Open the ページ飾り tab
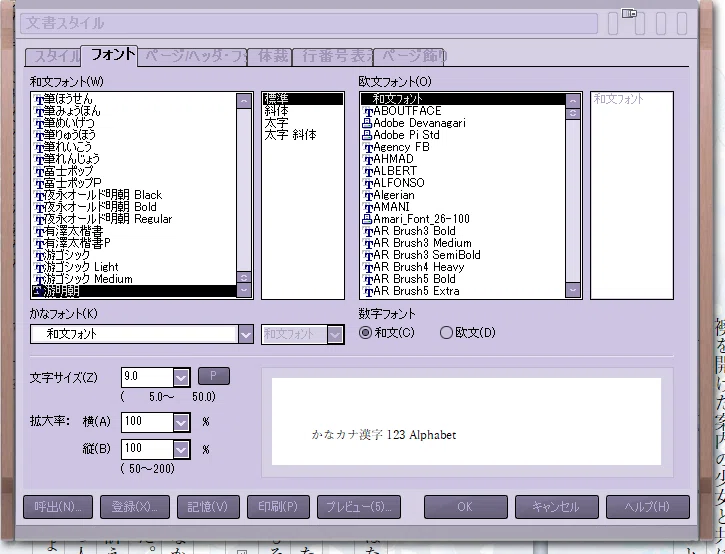Image resolution: width=725 pixels, height=554 pixels. 408,56
